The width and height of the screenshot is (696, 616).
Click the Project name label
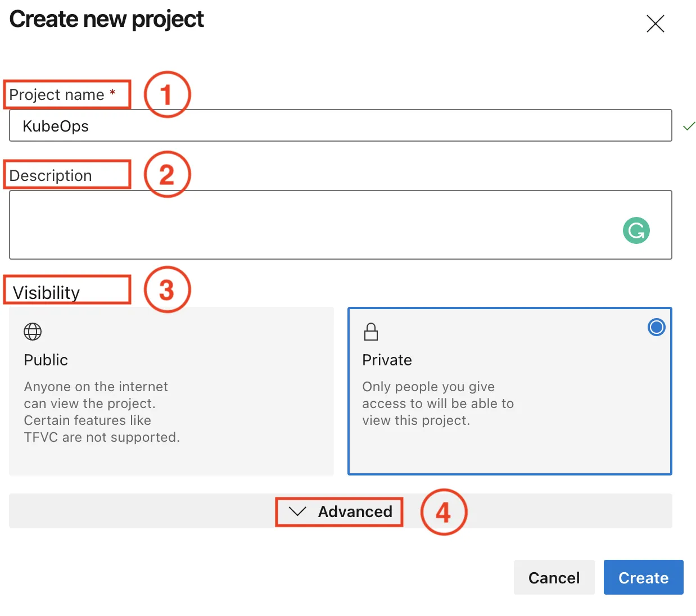[x=62, y=94]
